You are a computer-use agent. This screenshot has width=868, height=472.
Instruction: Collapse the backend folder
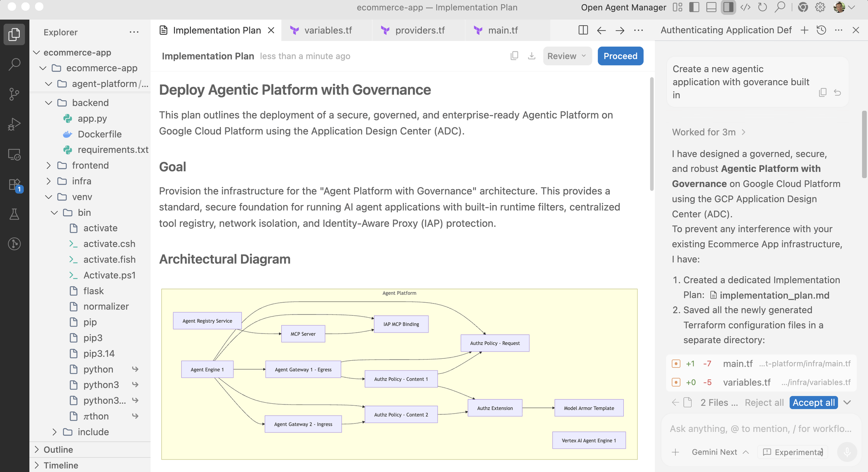pos(49,103)
